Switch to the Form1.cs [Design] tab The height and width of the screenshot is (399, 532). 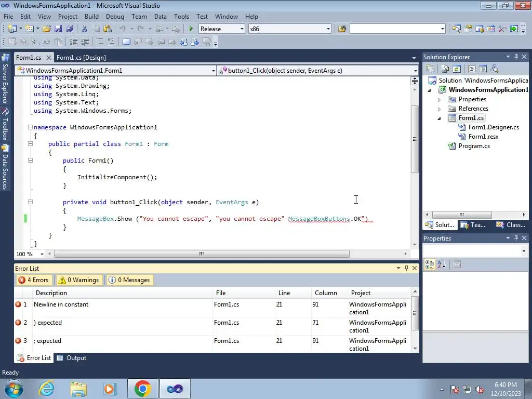(81, 57)
